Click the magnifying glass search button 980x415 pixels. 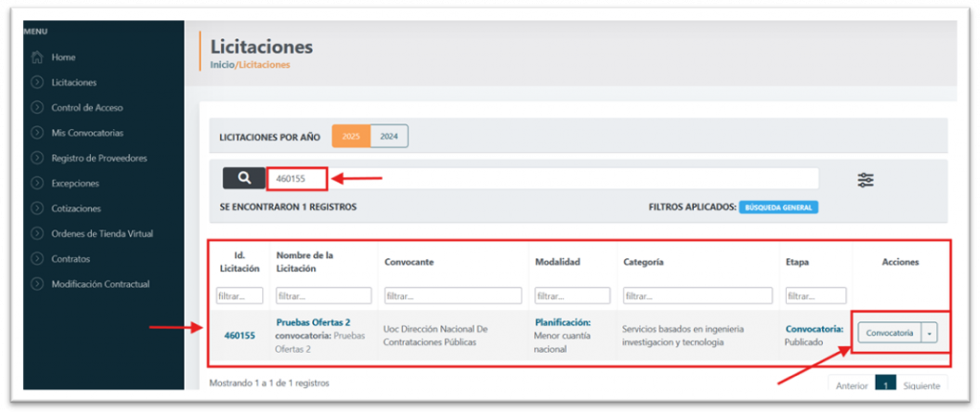pos(244,179)
